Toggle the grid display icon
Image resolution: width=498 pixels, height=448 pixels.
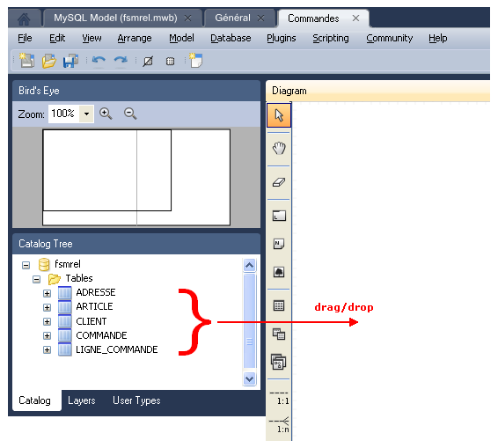click(x=170, y=61)
